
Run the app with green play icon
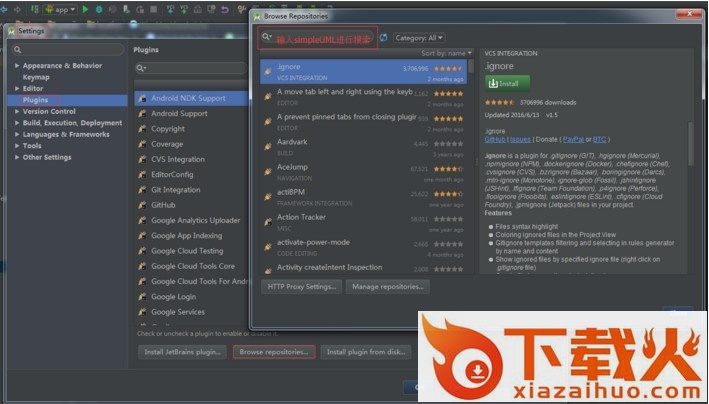click(x=85, y=9)
